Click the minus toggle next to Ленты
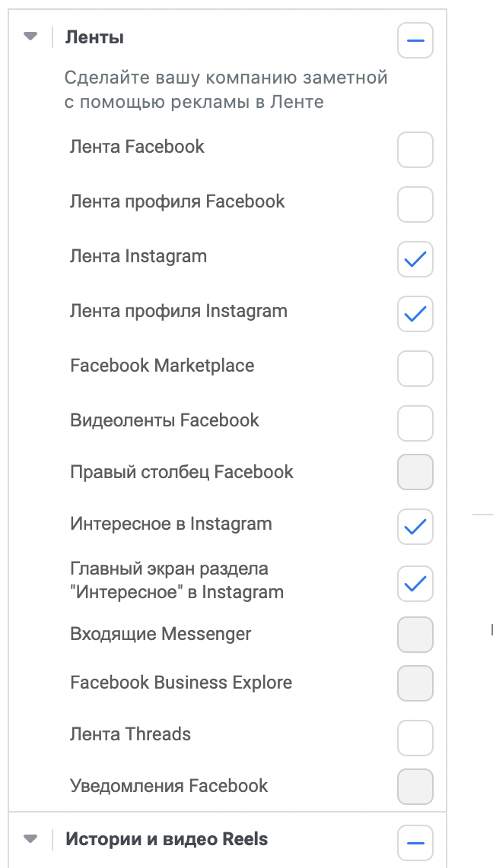 415,40
